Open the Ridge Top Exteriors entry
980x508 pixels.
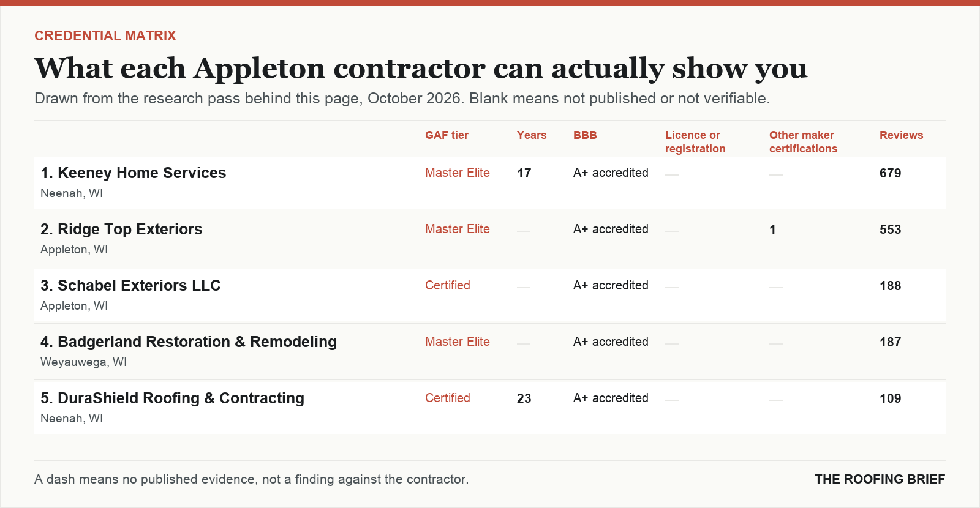pyautogui.click(x=121, y=230)
